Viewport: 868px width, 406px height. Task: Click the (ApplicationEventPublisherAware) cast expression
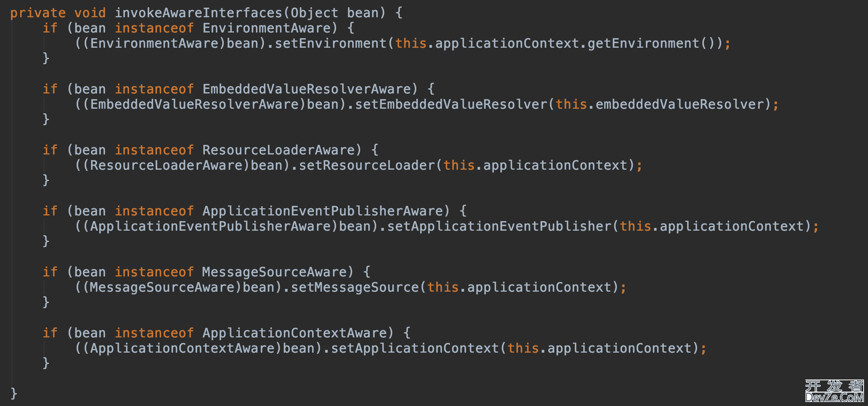click(211, 226)
